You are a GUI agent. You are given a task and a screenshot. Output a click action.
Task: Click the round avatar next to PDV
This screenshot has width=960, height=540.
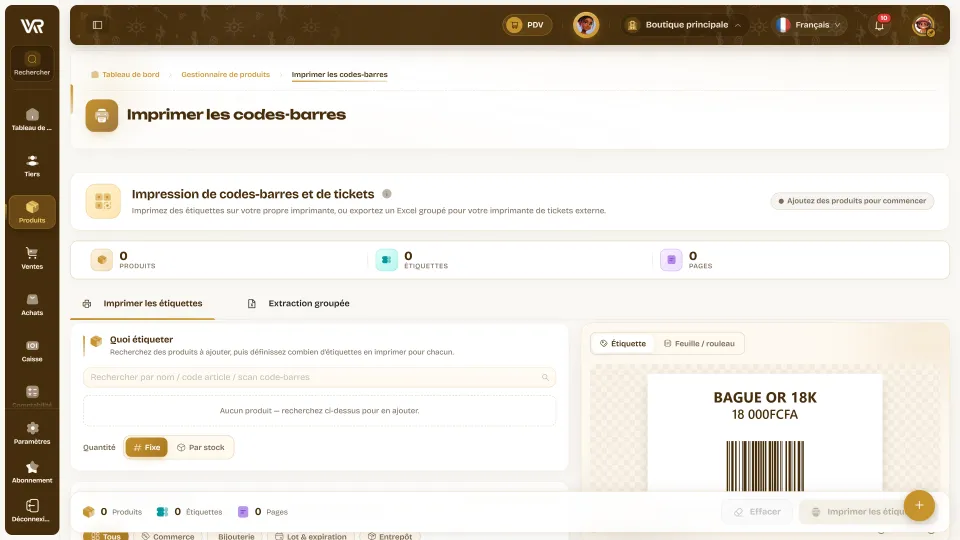tap(586, 25)
